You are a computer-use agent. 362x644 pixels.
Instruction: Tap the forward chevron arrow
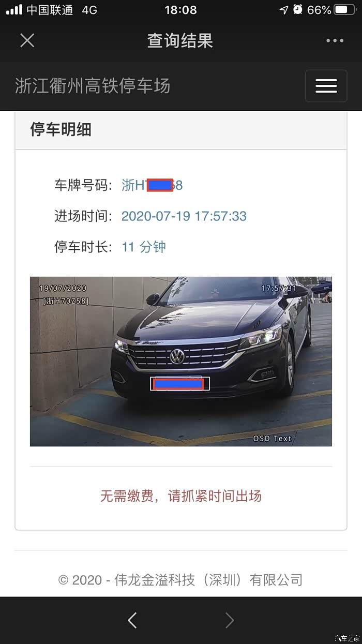click(230, 620)
